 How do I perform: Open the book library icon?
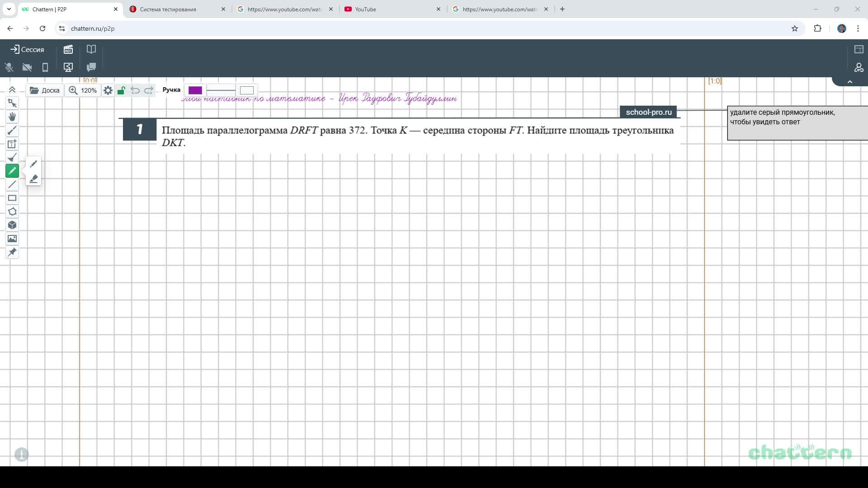91,49
